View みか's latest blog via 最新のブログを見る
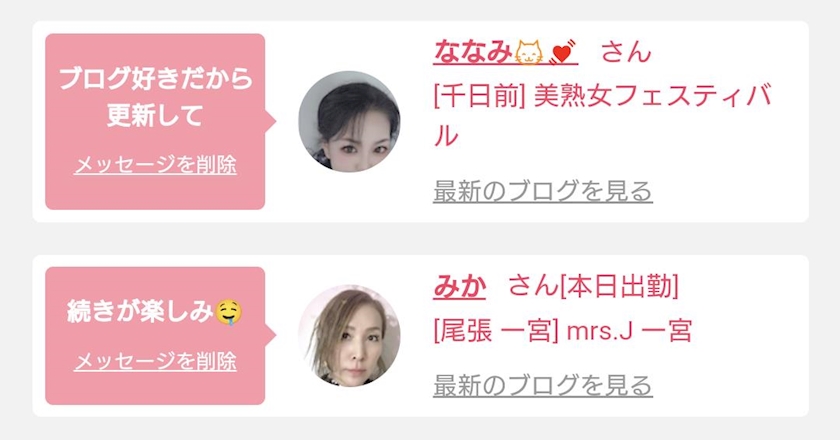This screenshot has height=440, width=840. [543, 386]
